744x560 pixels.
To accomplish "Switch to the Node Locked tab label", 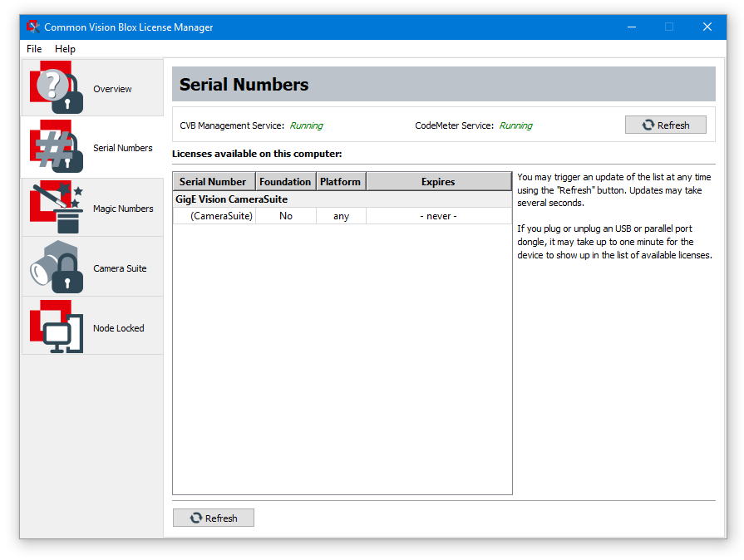I will pyautogui.click(x=119, y=328).
